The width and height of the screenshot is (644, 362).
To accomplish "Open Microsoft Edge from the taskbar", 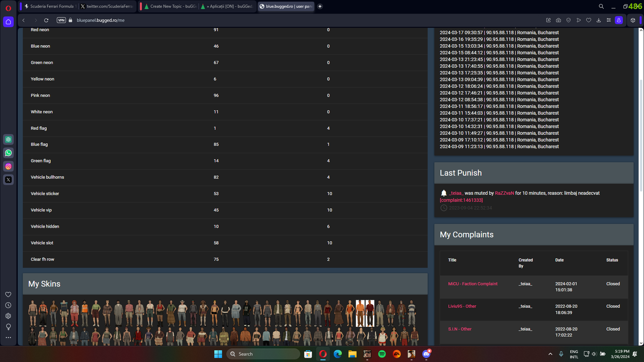I will click(338, 354).
